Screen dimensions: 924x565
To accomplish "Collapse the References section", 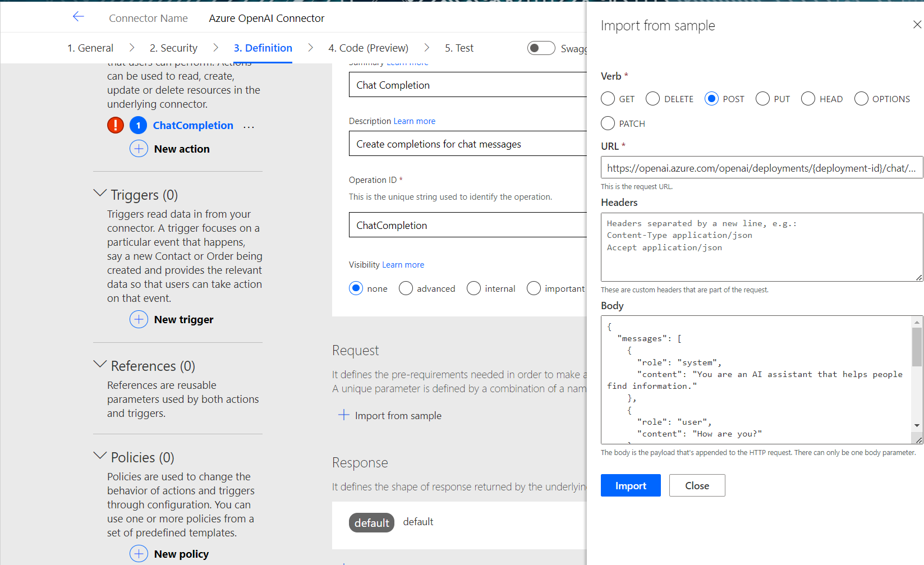I will point(100,365).
